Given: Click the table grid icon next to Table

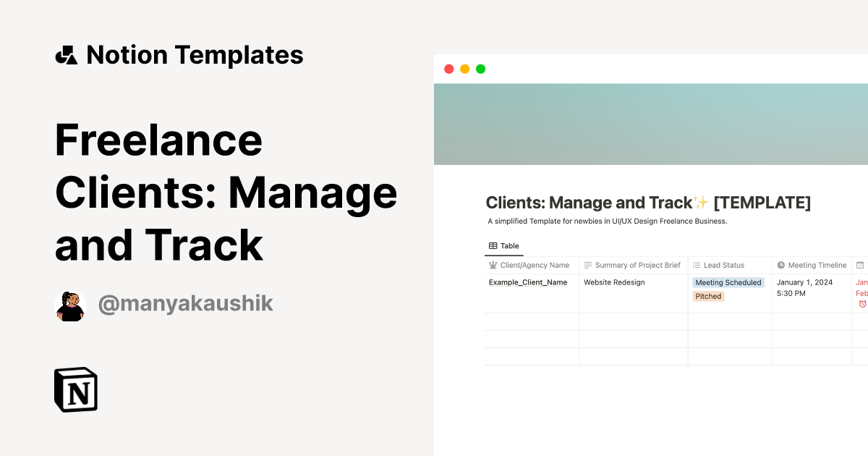Looking at the screenshot, I should coord(491,245).
